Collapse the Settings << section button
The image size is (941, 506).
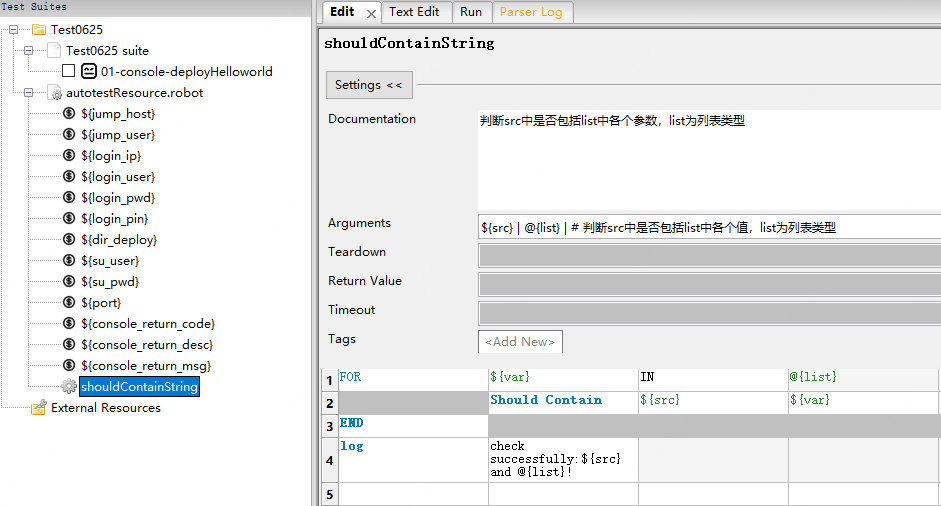369,85
